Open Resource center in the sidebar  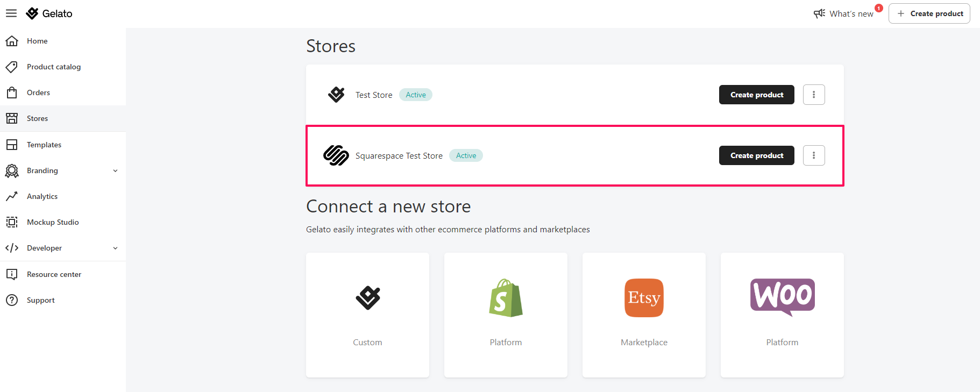tap(63, 274)
